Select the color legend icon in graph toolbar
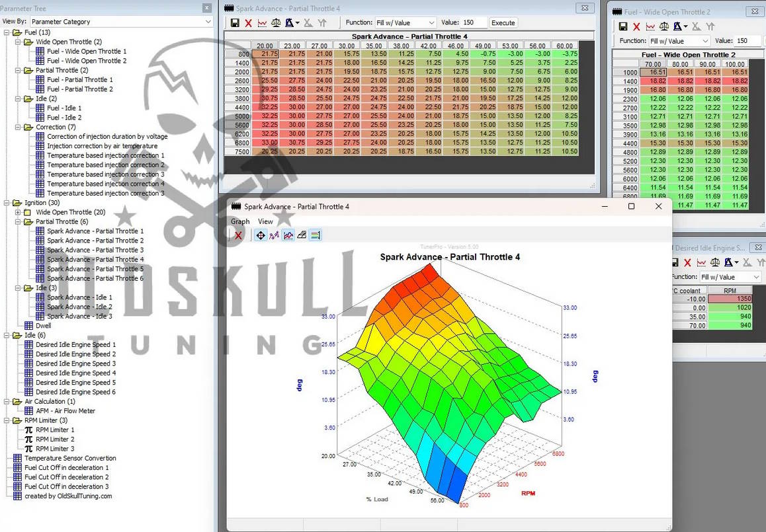This screenshot has width=766, height=532. (x=316, y=235)
